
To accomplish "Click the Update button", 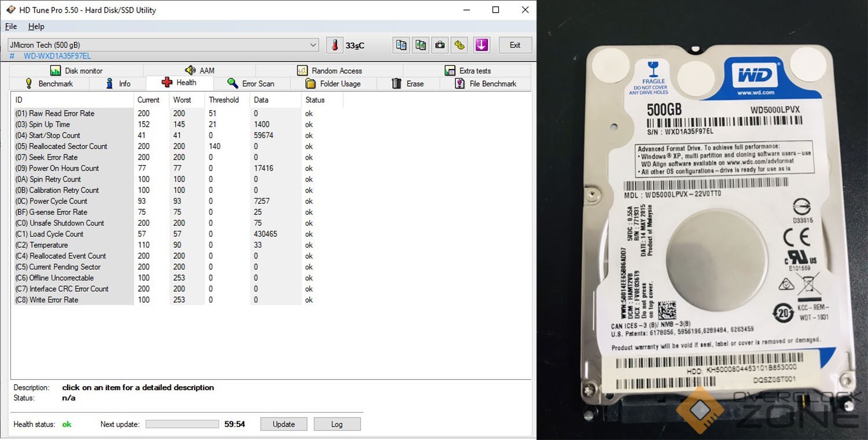I will [x=284, y=424].
